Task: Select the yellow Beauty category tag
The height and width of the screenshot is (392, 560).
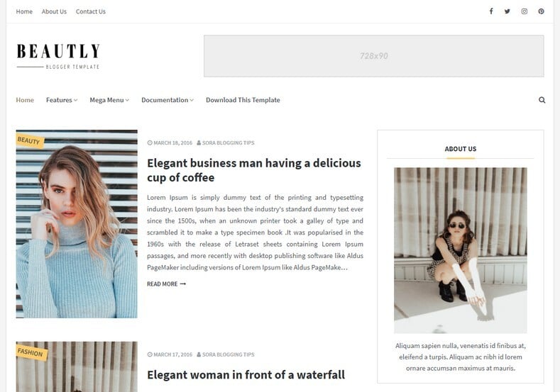Action: click(x=29, y=140)
